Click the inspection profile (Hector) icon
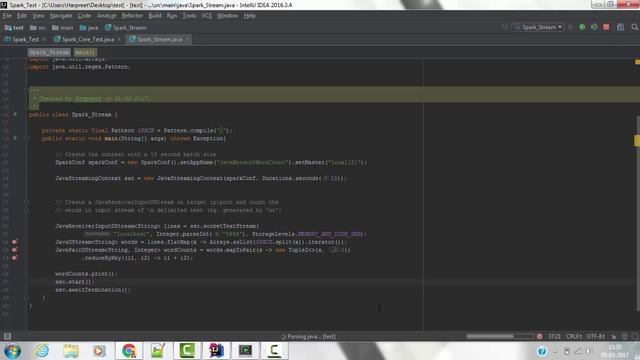The height and width of the screenshot is (360, 640). [624, 336]
